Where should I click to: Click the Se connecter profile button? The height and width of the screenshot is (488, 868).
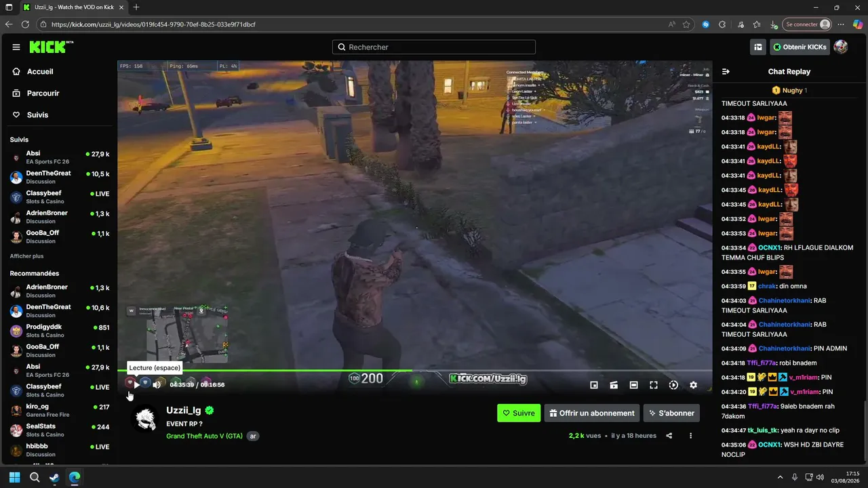(807, 24)
